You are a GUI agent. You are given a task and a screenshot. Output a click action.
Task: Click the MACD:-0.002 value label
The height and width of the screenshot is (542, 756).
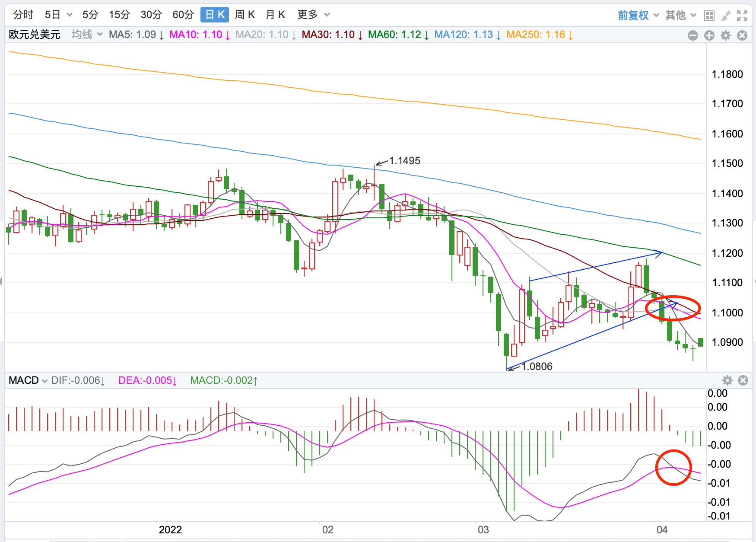pyautogui.click(x=224, y=380)
